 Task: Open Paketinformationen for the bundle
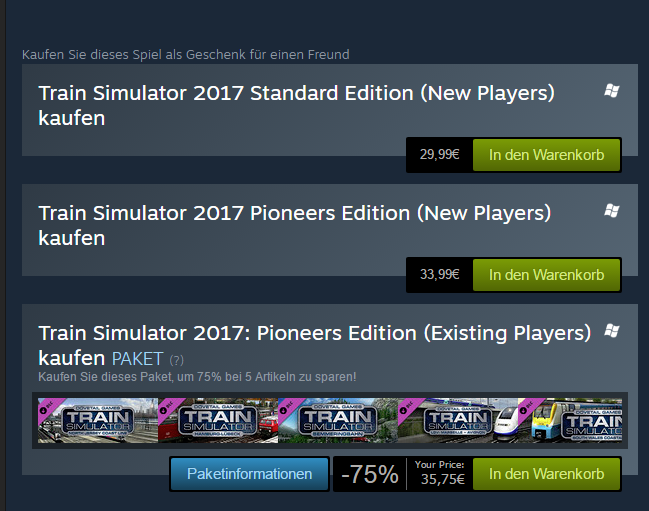(x=250, y=474)
